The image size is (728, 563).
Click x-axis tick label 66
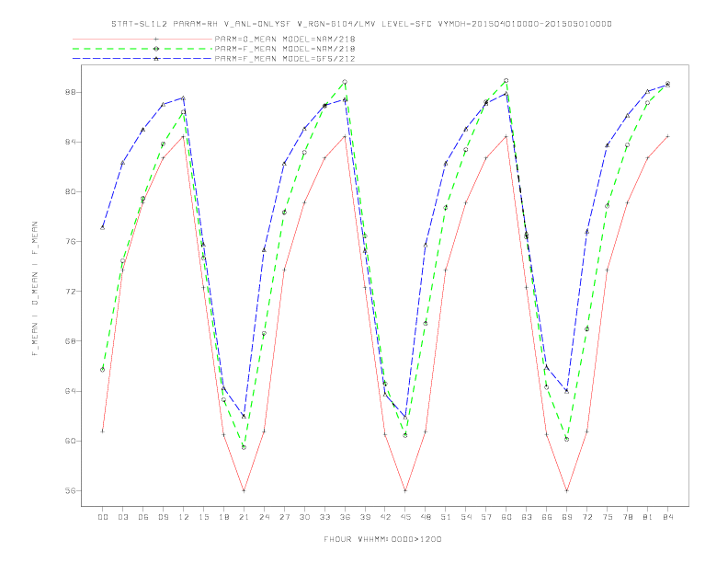(x=547, y=517)
